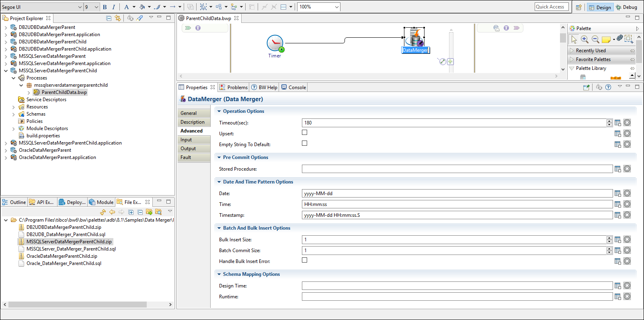Switch to the Debug perspective
This screenshot has height=320, width=644.
coord(626,7)
